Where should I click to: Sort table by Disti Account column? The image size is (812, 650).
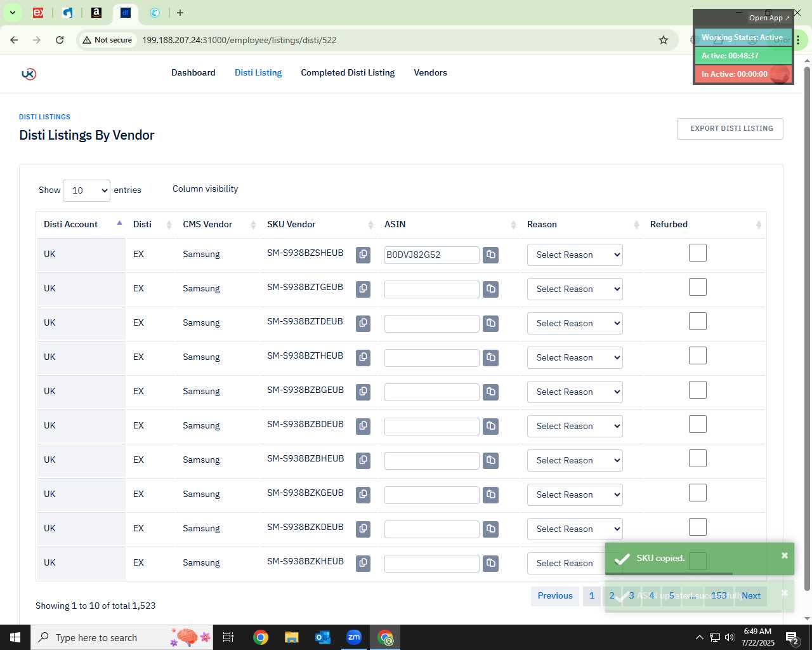pos(81,224)
